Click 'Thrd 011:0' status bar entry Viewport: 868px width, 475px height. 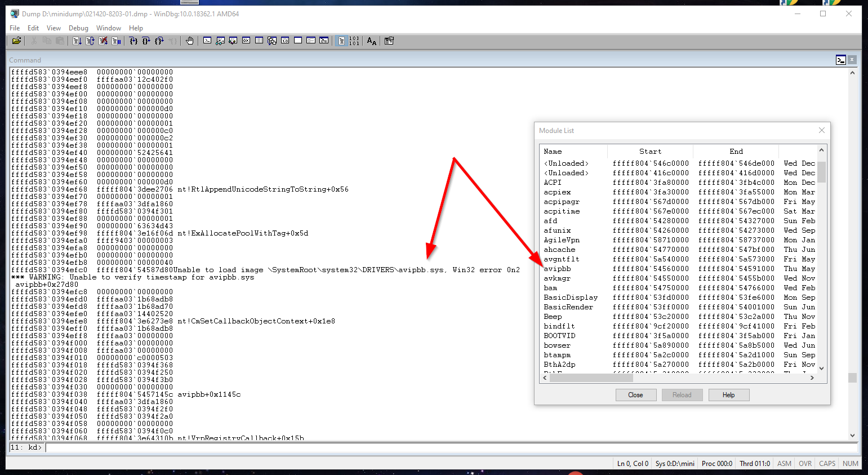755,464
